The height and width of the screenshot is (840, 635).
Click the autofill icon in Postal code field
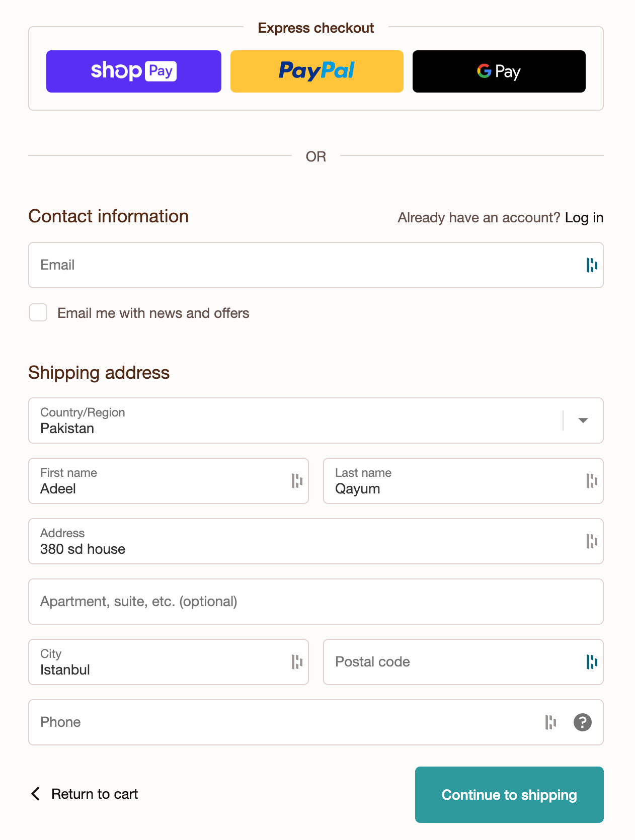click(592, 662)
